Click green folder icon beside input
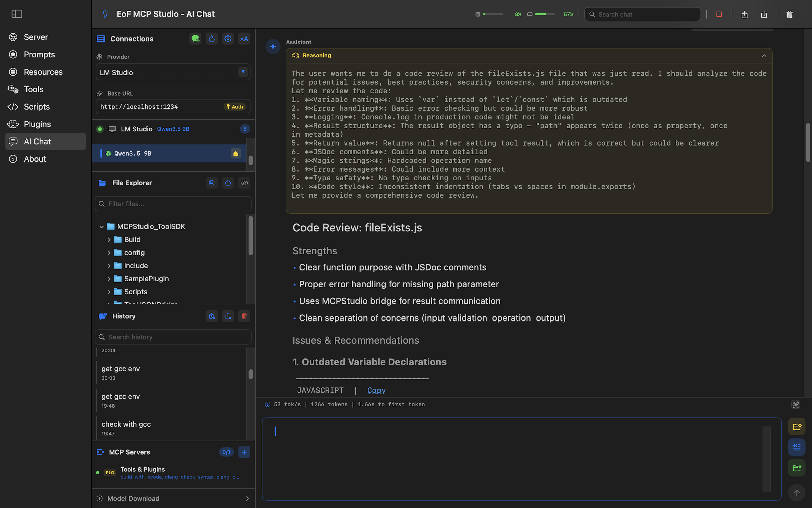 (x=797, y=468)
